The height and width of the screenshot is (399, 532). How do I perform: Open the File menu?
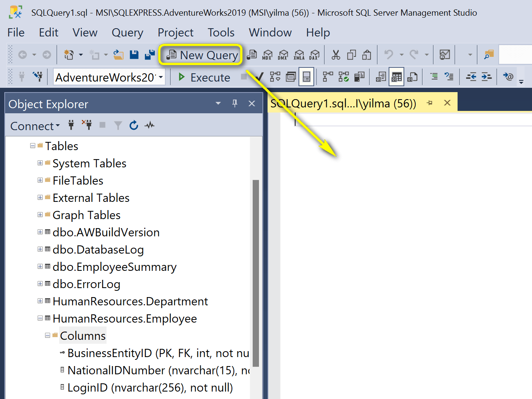click(16, 33)
